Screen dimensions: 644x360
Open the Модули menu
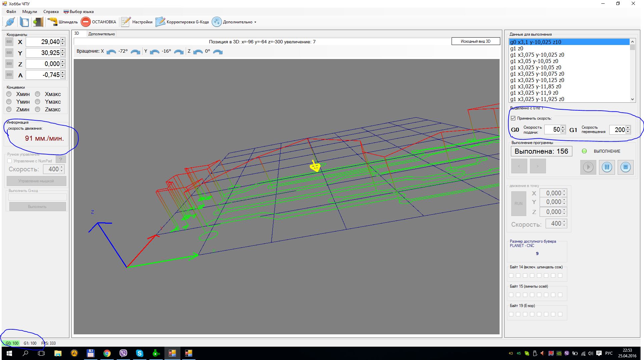click(29, 12)
